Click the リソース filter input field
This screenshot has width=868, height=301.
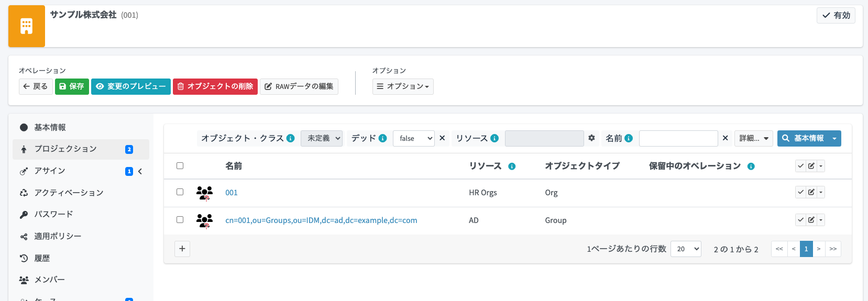[x=544, y=138]
